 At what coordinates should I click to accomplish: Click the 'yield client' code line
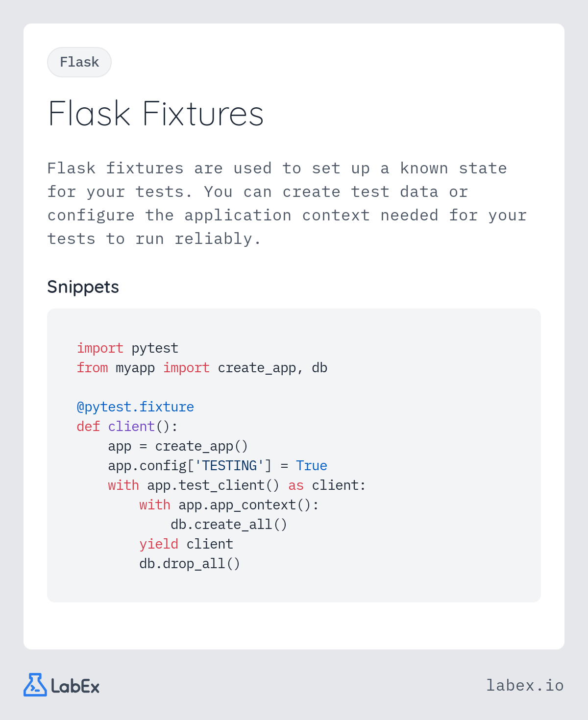click(186, 544)
